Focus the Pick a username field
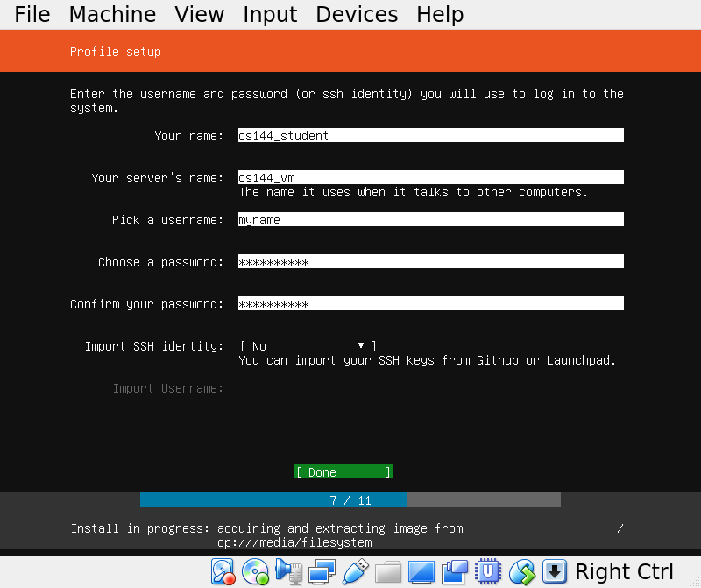Screen dimensions: 701x588 point(430,220)
